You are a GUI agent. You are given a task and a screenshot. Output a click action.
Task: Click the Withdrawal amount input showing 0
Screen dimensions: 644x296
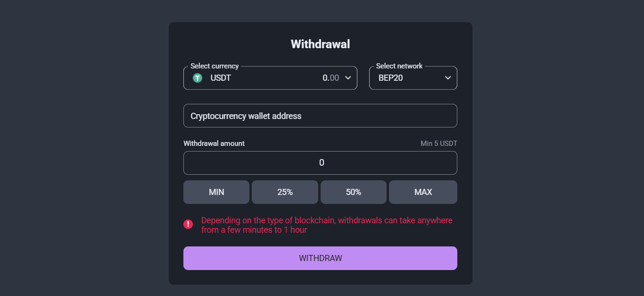[x=320, y=162]
